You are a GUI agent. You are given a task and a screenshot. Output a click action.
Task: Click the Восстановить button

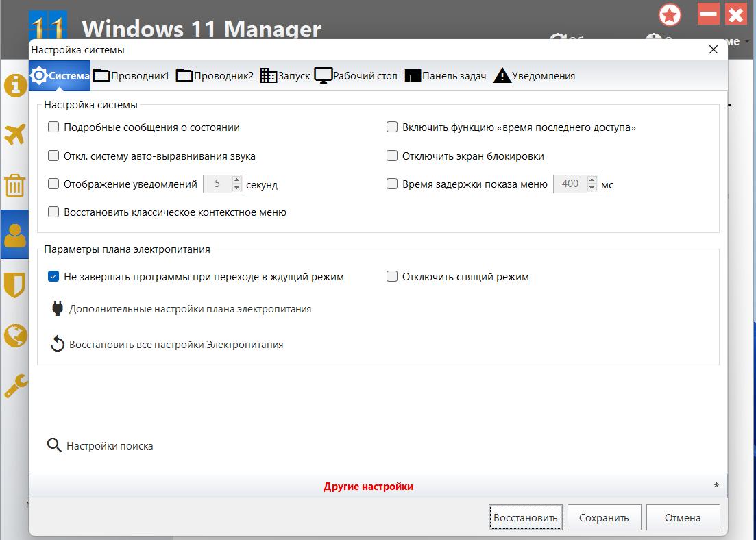pyautogui.click(x=526, y=518)
